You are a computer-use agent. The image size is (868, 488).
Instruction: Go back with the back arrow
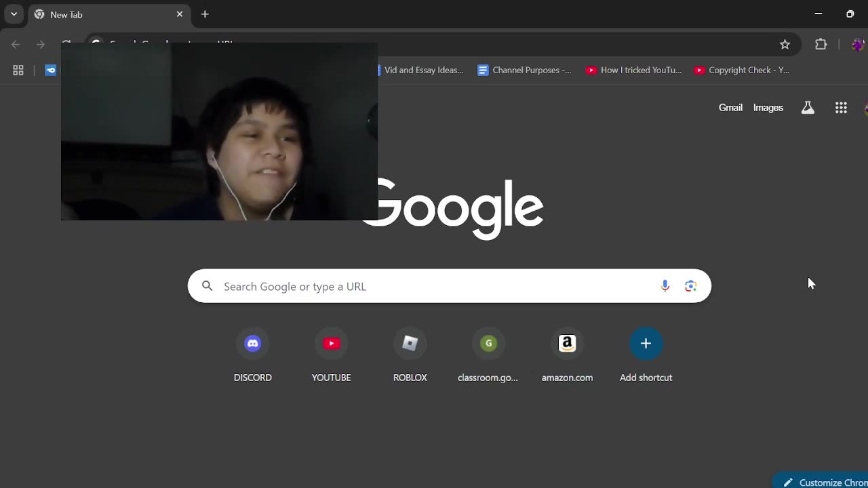pyautogui.click(x=16, y=45)
